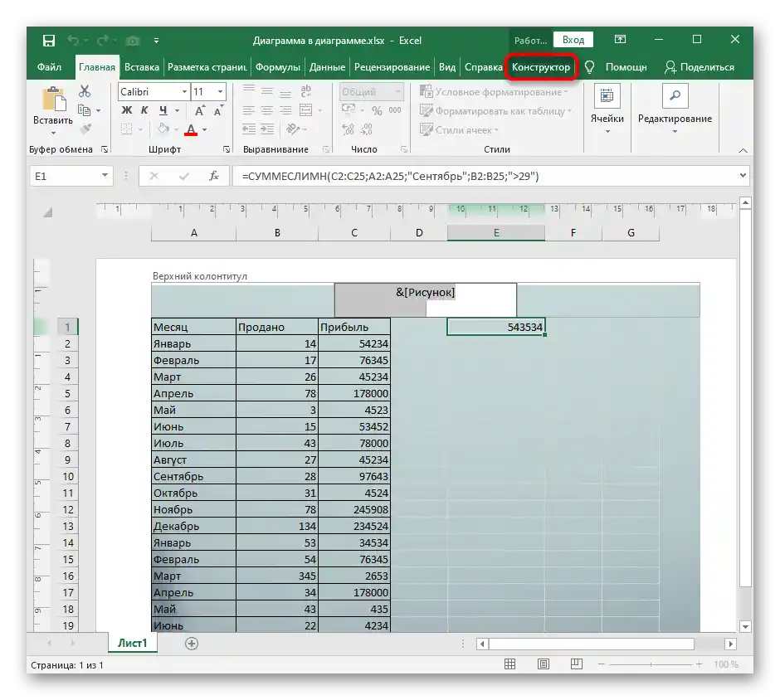Screen dimensions: 780x700
Task: Switch to the Данные tab
Action: pyautogui.click(x=327, y=67)
